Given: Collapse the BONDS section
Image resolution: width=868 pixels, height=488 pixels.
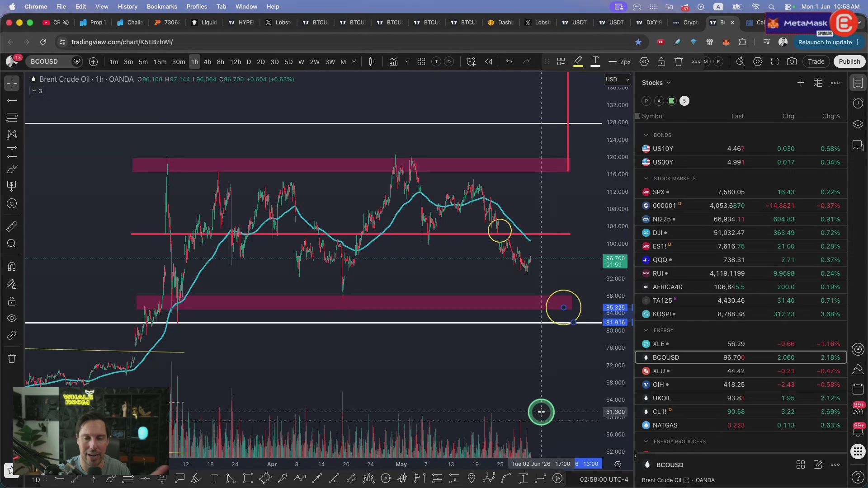Looking at the screenshot, I should 646,135.
